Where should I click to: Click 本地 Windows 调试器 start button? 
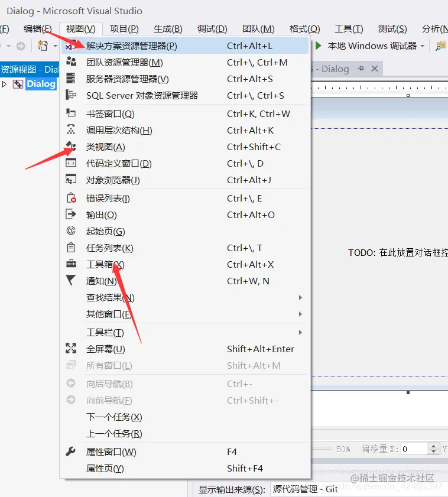[369, 46]
